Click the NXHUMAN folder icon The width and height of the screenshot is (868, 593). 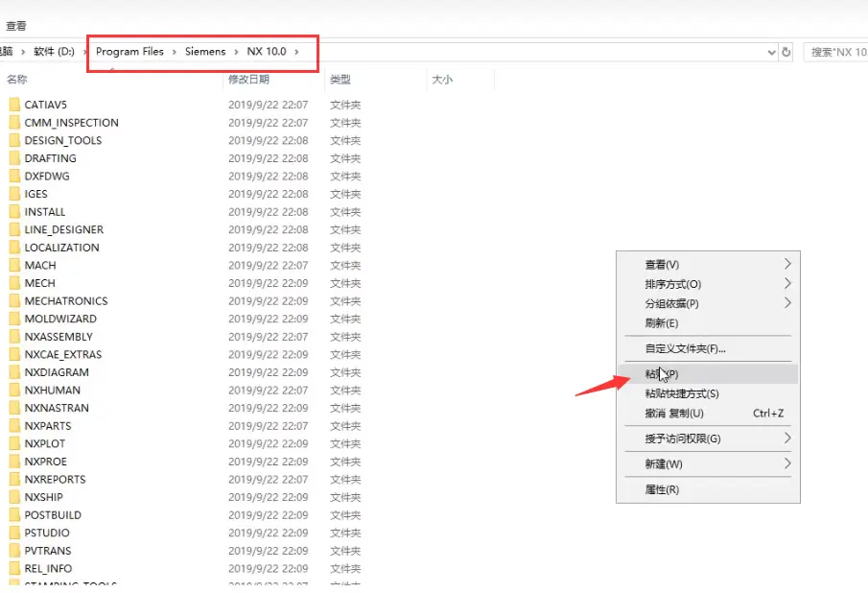pos(15,390)
